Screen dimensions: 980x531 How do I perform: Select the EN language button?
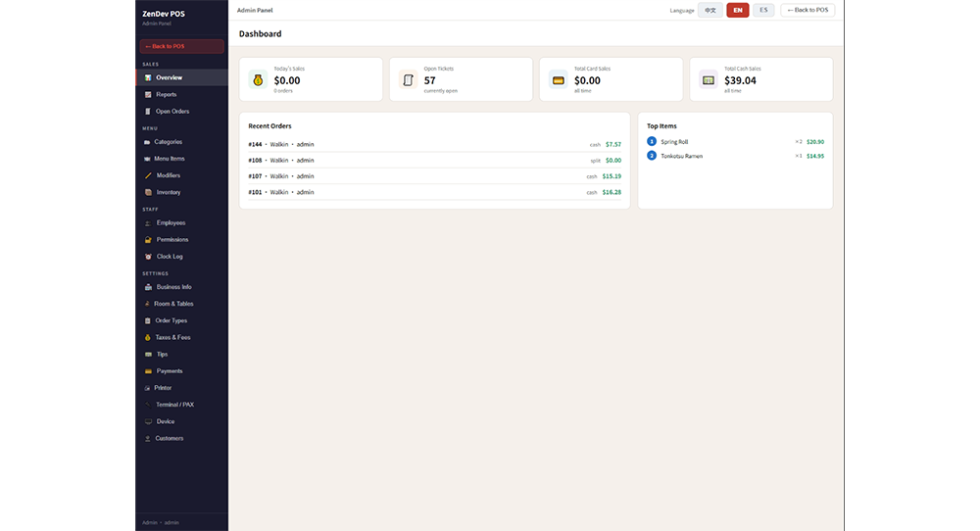[738, 10]
